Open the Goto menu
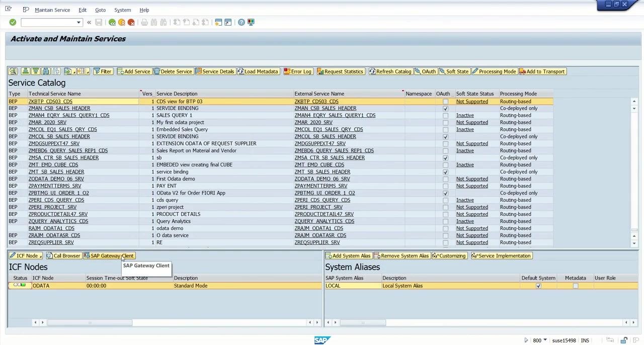The width and height of the screenshot is (644, 345). point(100,10)
